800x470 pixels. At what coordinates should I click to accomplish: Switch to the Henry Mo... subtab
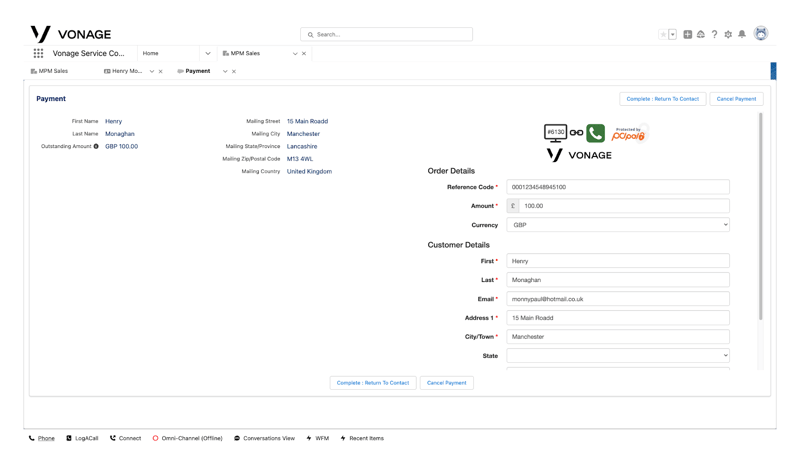[126, 71]
